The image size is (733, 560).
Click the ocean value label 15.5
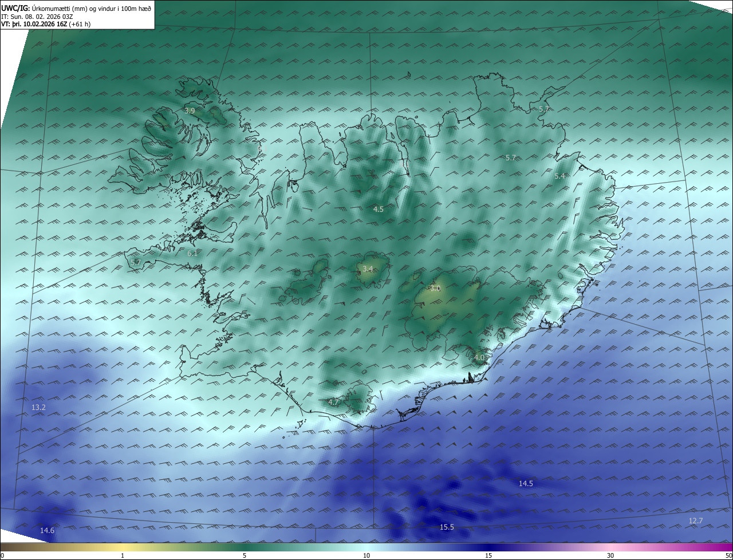[x=447, y=527]
